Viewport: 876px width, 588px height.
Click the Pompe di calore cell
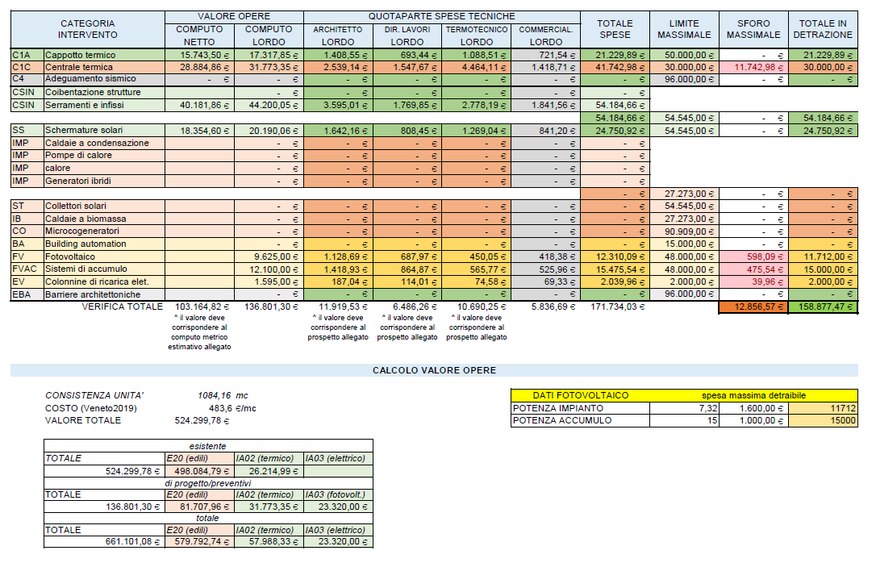coord(105,156)
